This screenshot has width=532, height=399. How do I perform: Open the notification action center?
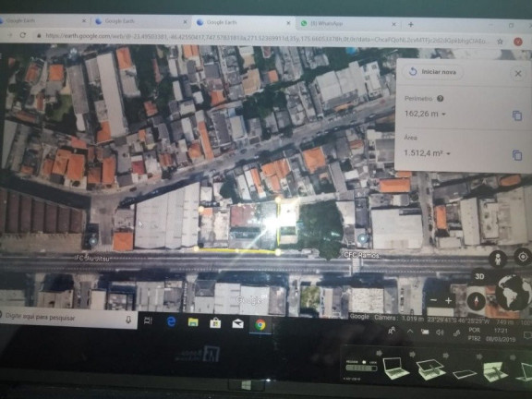[526, 335]
